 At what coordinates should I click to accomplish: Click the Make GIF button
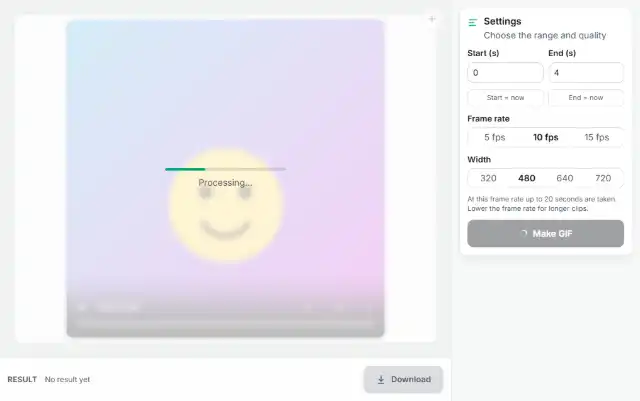pyautogui.click(x=545, y=234)
